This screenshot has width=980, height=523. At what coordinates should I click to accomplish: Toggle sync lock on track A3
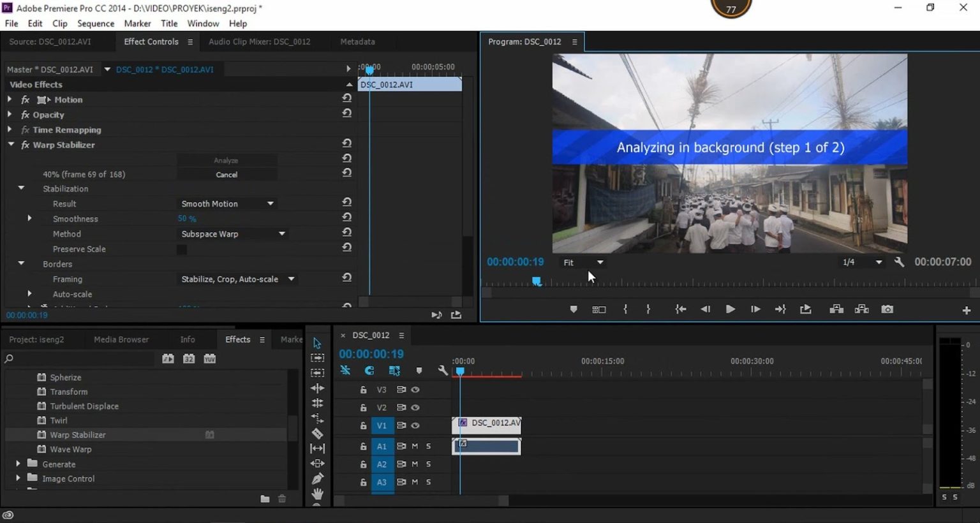point(401,482)
